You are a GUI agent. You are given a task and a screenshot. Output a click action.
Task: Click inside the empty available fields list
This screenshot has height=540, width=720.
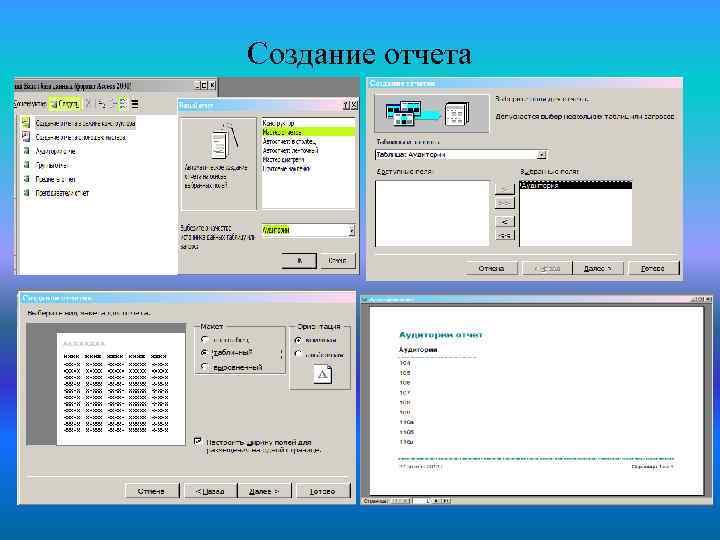(x=433, y=213)
